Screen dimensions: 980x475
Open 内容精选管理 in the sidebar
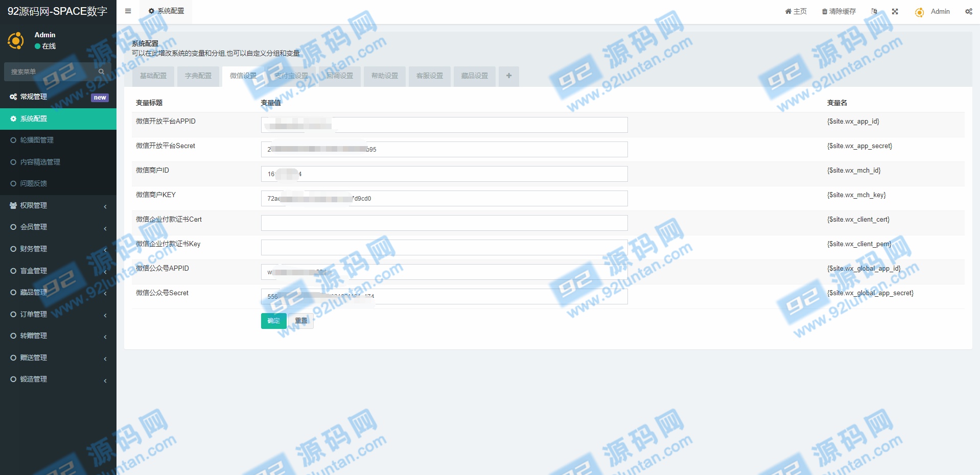click(x=58, y=162)
